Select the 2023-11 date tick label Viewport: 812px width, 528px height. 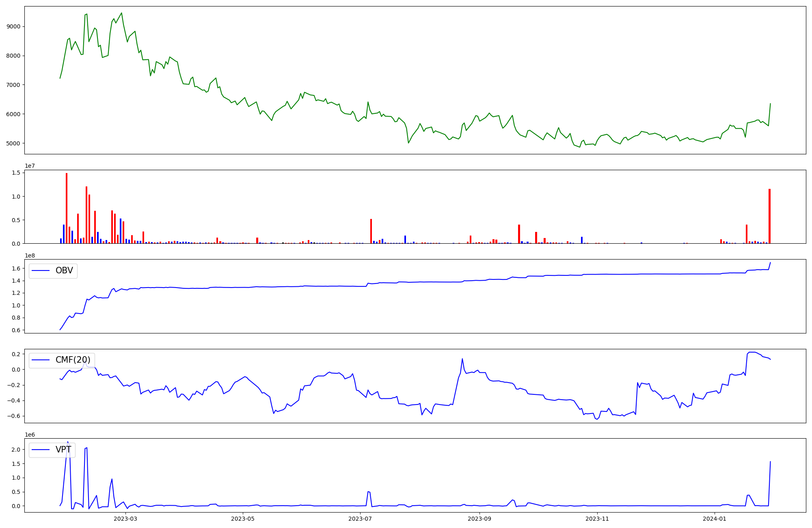(x=598, y=519)
